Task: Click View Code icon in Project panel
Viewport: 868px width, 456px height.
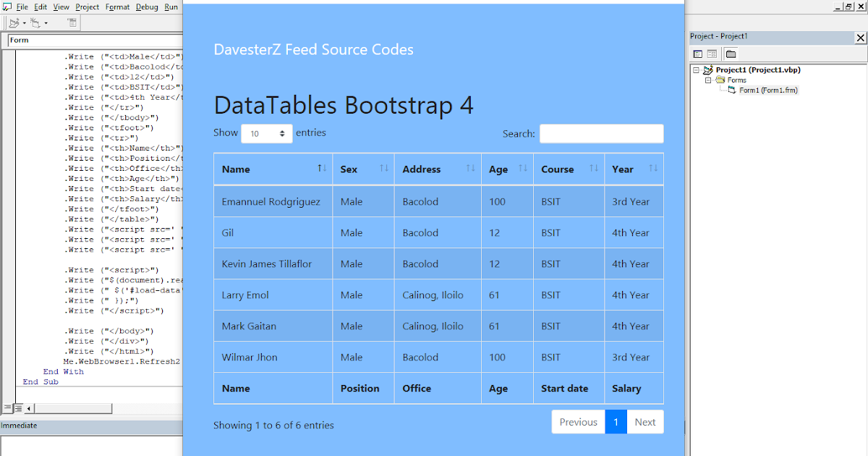Action: coord(698,54)
